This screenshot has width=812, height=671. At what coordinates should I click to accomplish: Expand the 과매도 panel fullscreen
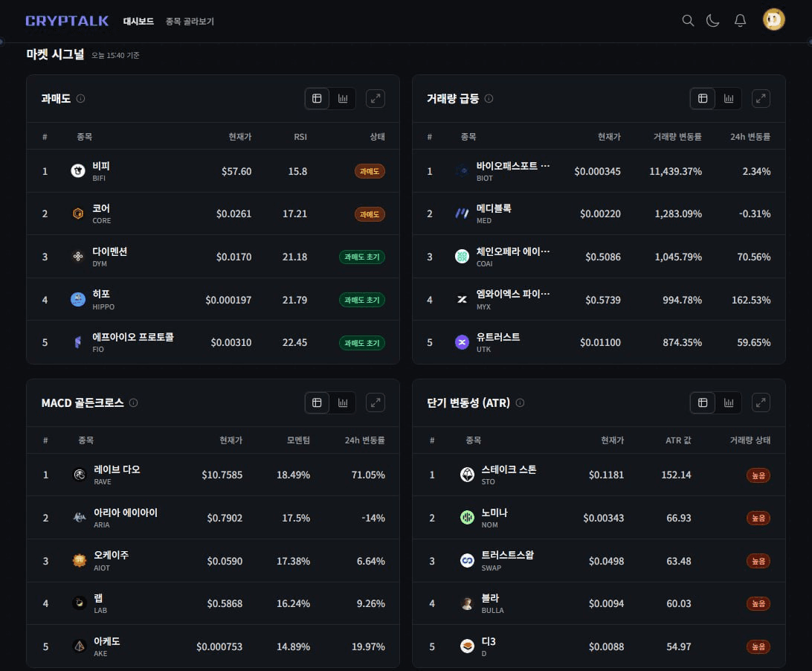point(376,98)
